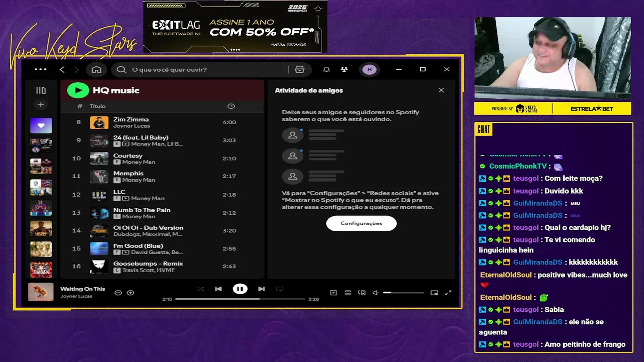Pause the current song
The image size is (644, 362).
(240, 289)
